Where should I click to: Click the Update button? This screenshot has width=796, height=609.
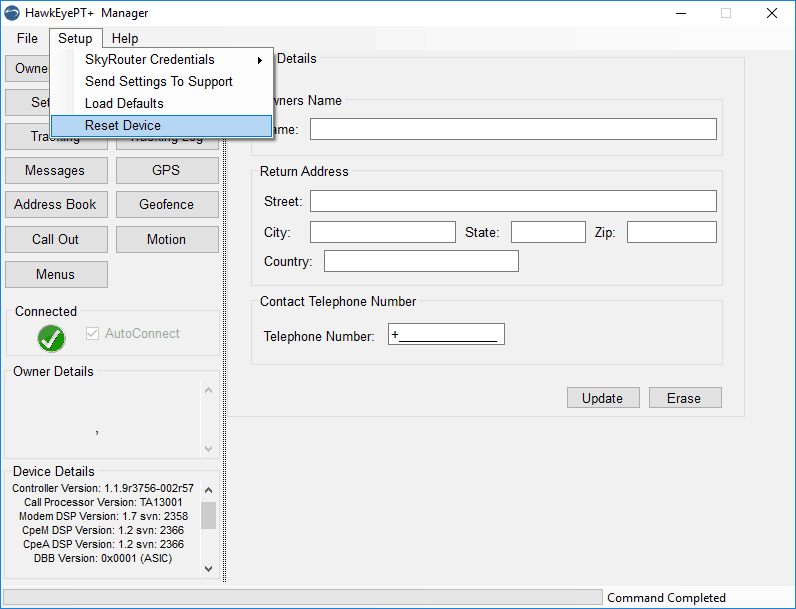tap(603, 398)
